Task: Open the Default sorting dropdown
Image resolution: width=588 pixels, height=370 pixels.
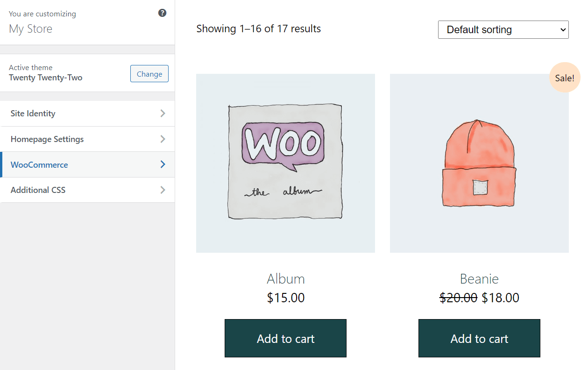Action: 503,29
